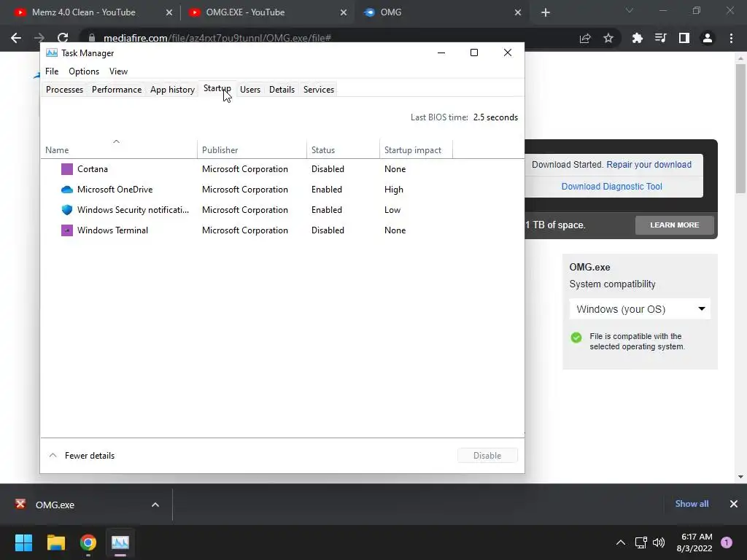Open network icon in system tray
Image resolution: width=747 pixels, height=560 pixels.
tap(640, 542)
